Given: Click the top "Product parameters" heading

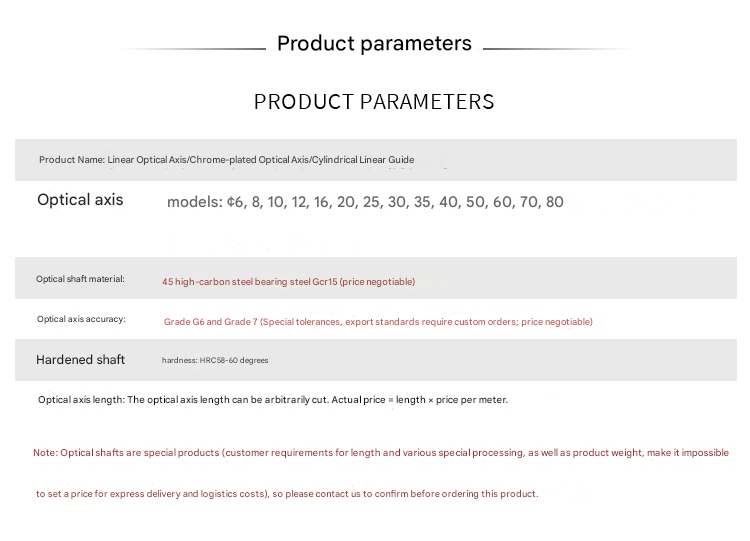Looking at the screenshot, I should (x=374, y=43).
